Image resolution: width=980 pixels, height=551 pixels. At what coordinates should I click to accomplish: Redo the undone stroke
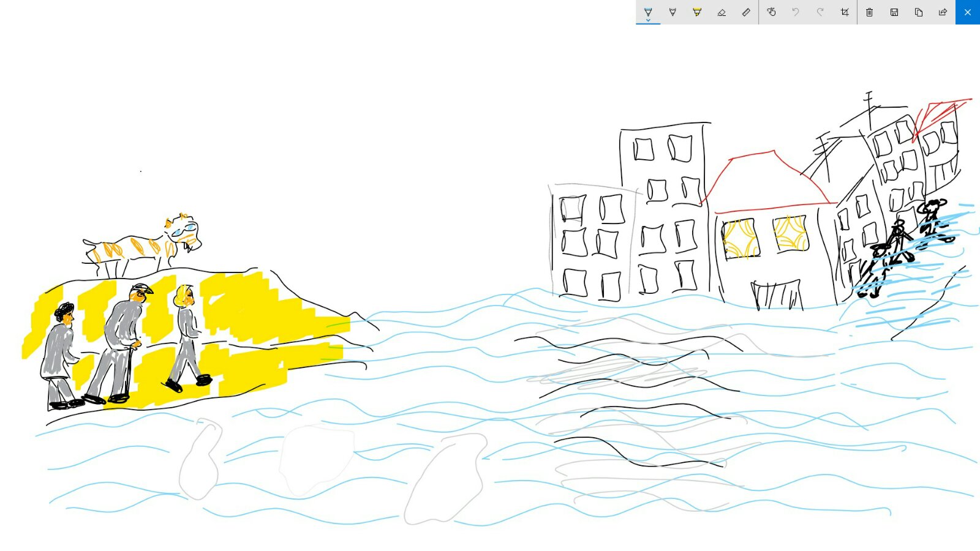pyautogui.click(x=820, y=12)
